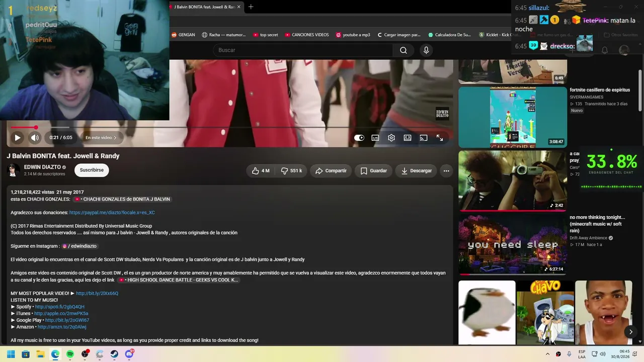Open HIGH SCHOOL DANCE BATTLE video link
Screen dimensions: 644x362
pyautogui.click(x=178, y=280)
